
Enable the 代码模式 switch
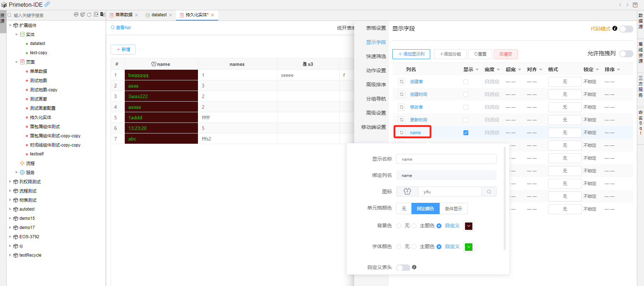point(626,29)
